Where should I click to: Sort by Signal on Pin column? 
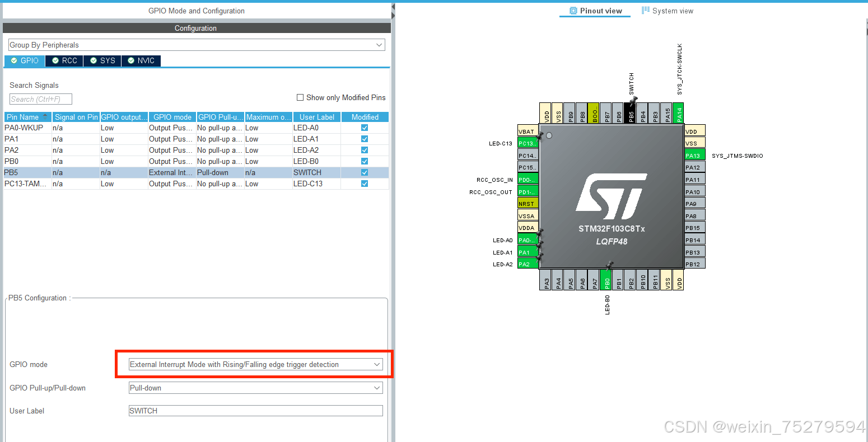click(x=76, y=117)
